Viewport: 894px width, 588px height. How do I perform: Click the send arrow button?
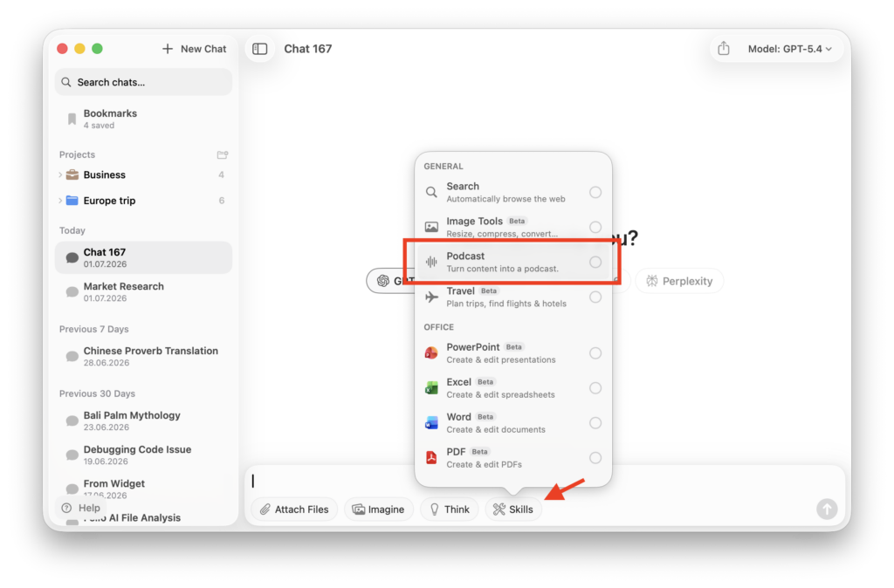(x=826, y=509)
